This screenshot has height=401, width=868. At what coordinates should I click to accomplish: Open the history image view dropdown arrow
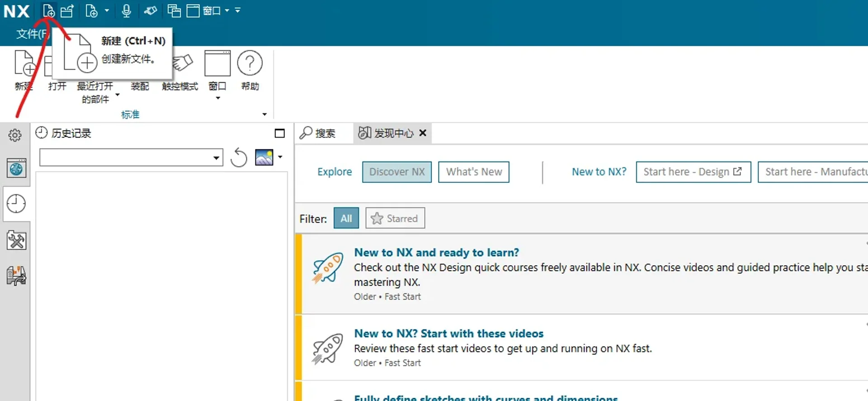coord(280,157)
